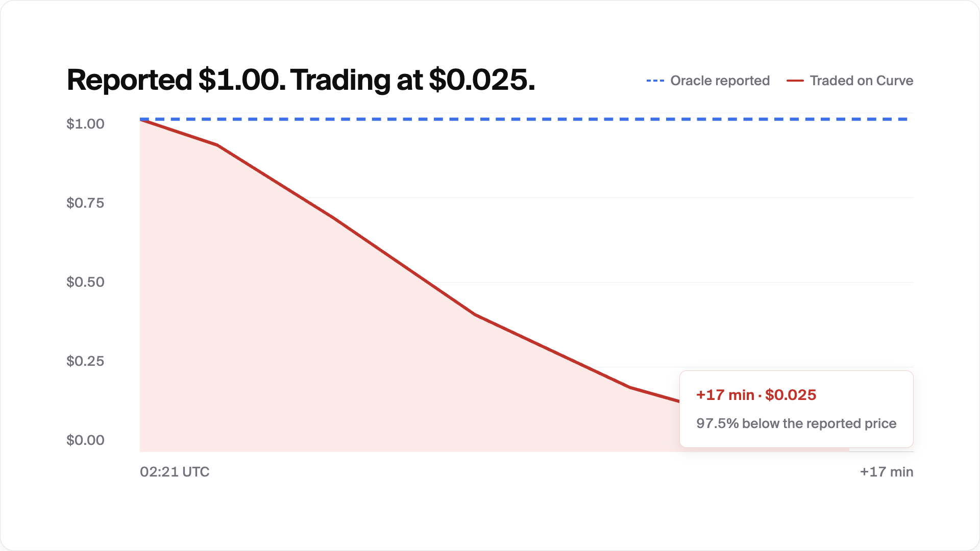Select the $0.75 y-axis label
980x551 pixels.
point(85,203)
